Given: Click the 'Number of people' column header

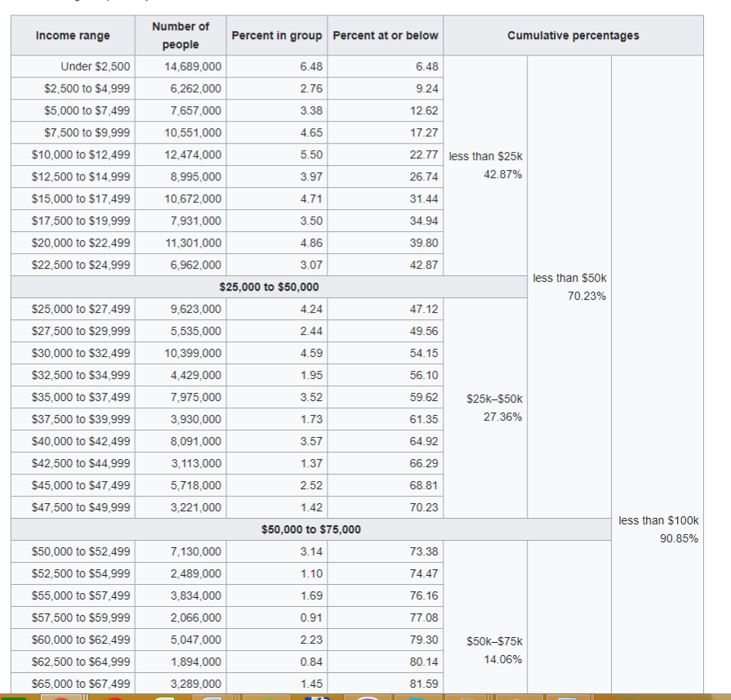Looking at the screenshot, I should (181, 35).
